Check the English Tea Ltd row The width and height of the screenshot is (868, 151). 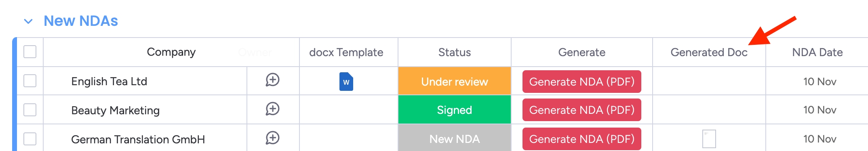pyautogui.click(x=30, y=81)
